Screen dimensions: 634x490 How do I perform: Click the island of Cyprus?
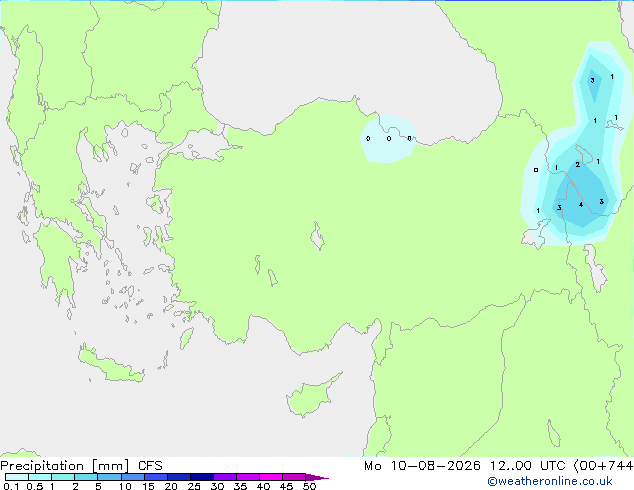311,396
